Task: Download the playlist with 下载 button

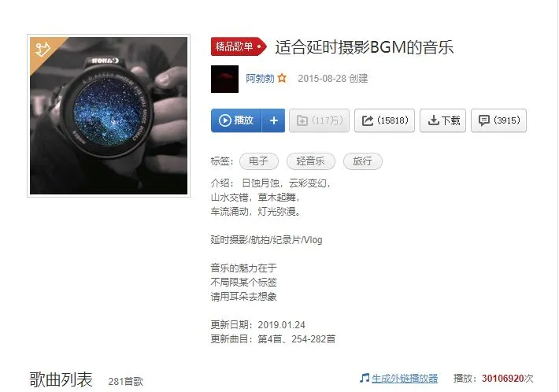Action: [442, 120]
